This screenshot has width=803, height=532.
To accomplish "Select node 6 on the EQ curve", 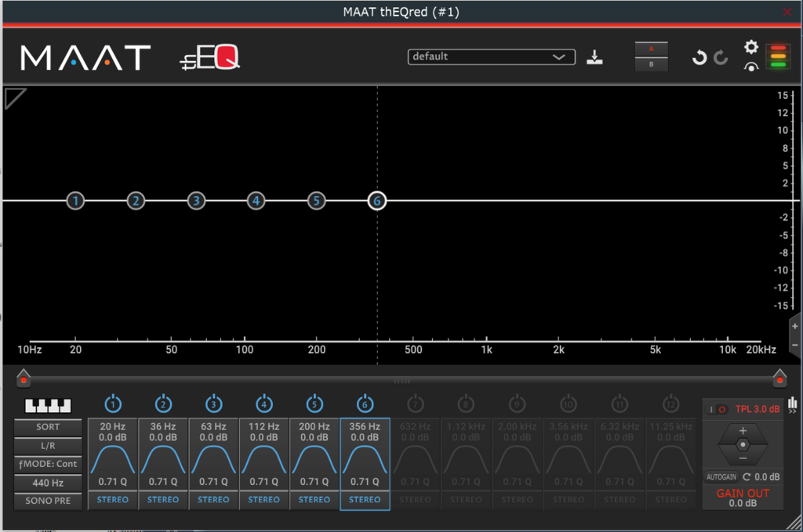I will point(377,201).
